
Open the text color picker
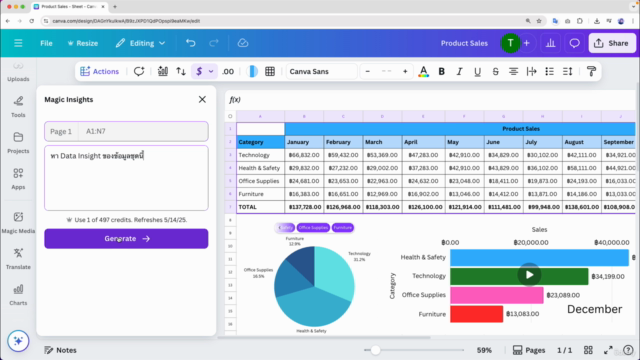point(423,71)
